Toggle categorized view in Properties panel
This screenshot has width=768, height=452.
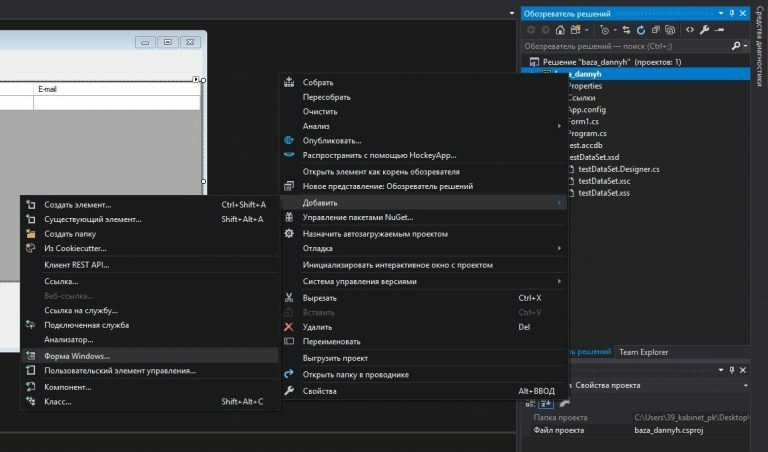point(530,403)
